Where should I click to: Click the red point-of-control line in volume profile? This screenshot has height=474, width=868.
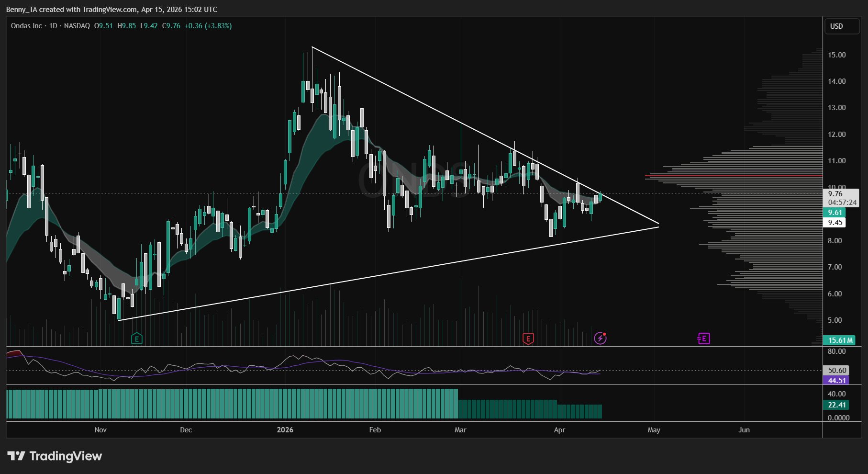click(732, 176)
